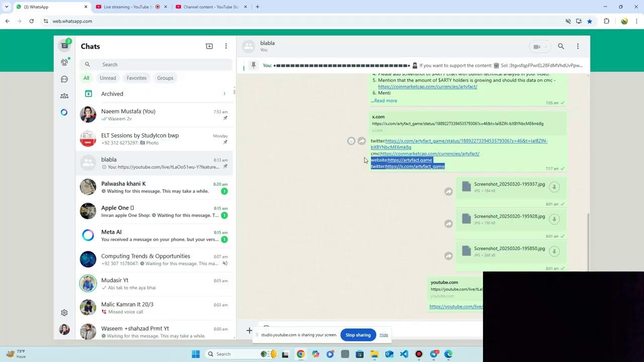Open browser extensions puzzle icon

606,21
